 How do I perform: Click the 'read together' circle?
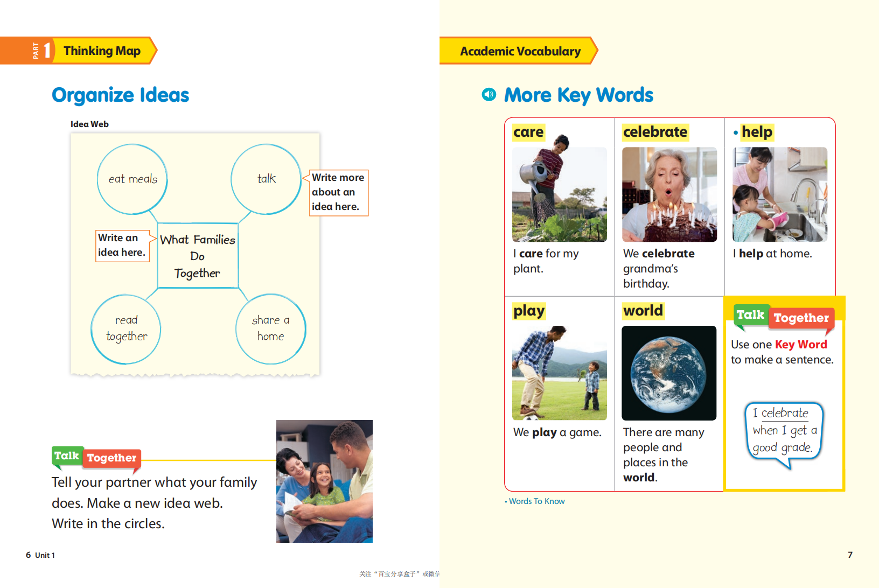pyautogui.click(x=127, y=328)
